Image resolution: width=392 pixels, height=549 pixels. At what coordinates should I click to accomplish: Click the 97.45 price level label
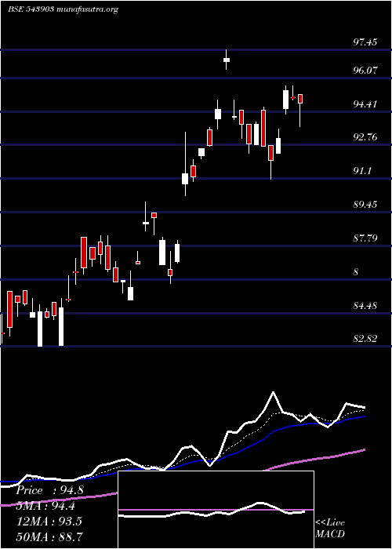(x=365, y=42)
